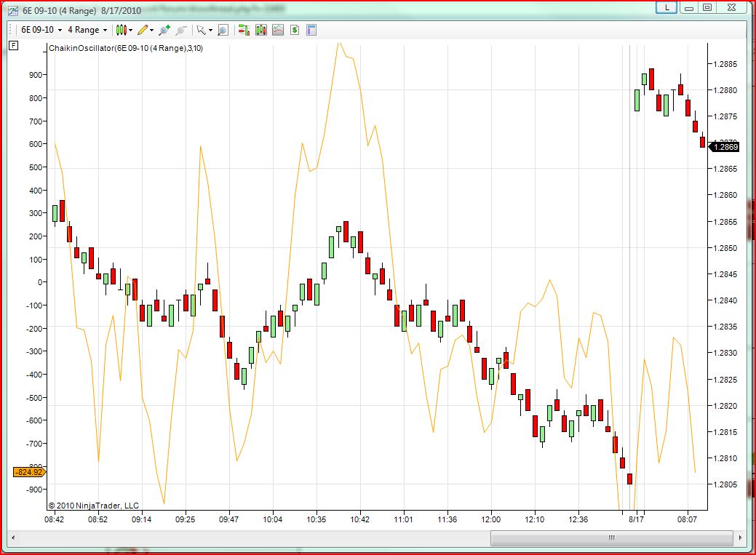This screenshot has width=756, height=555.
Task: Click the scrollbar left arrow
Action: tap(13, 538)
